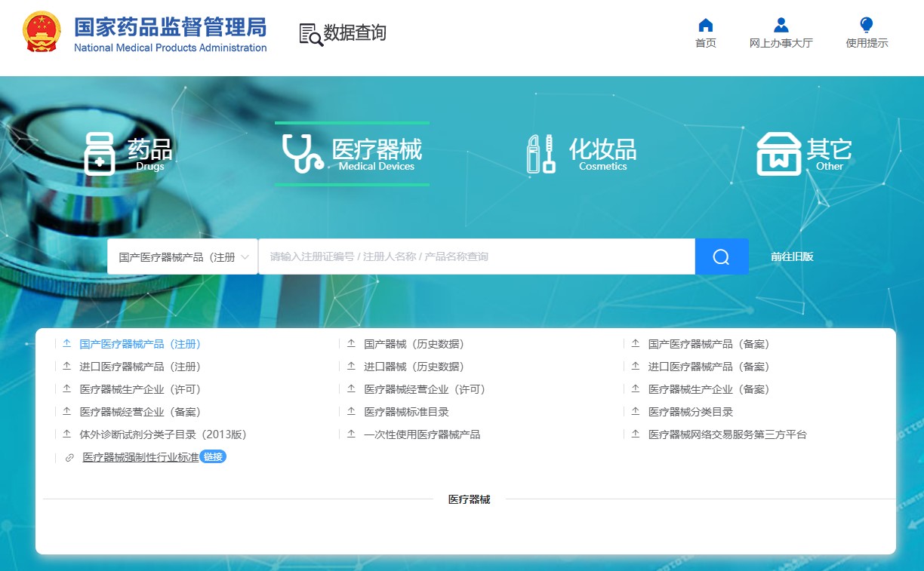This screenshot has height=571, width=924.
Task: Select the 医疗器械 stethoscope icon
Action: [303, 153]
